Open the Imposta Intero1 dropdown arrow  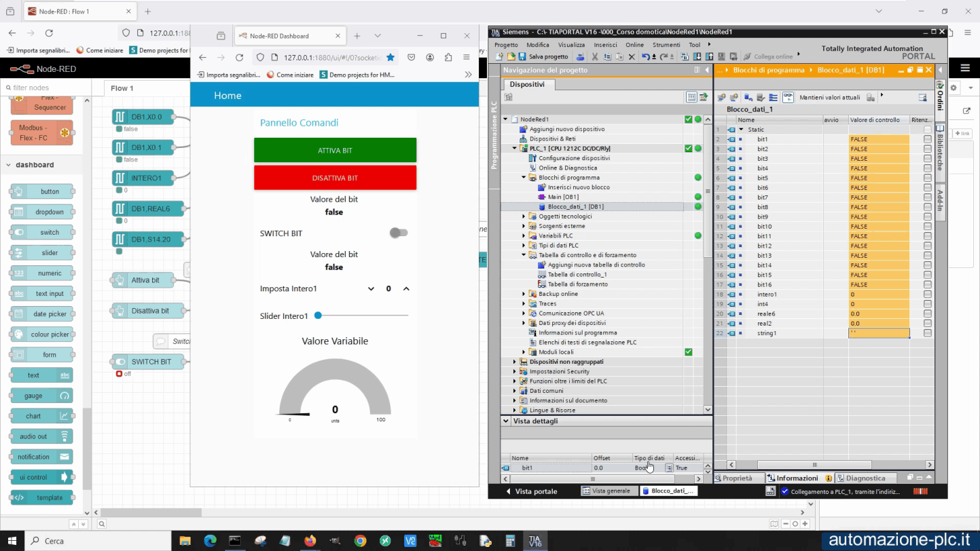pyautogui.click(x=371, y=288)
